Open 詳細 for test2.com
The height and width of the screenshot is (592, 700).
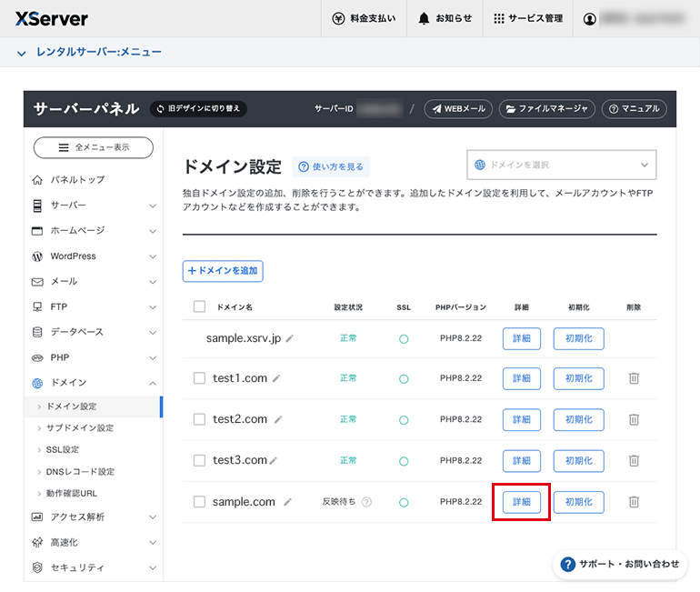522,419
